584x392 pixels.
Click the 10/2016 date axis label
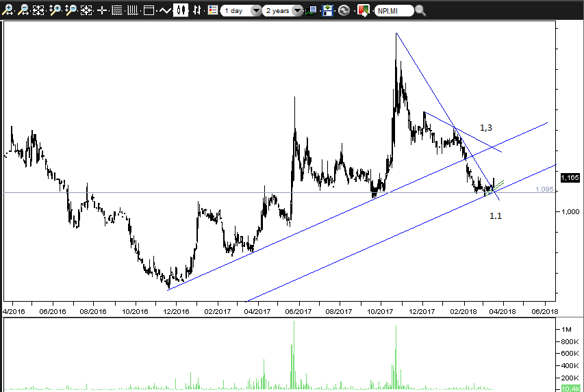pyautogui.click(x=135, y=311)
